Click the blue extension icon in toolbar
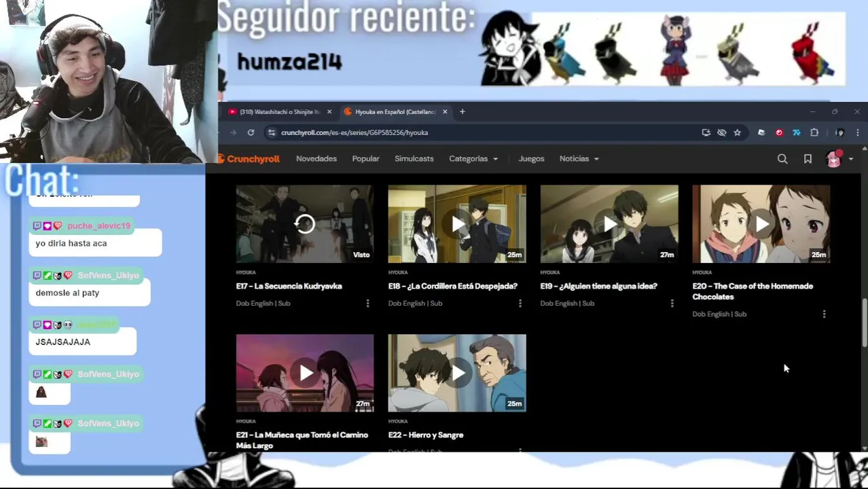This screenshot has height=489, width=868. point(797,132)
